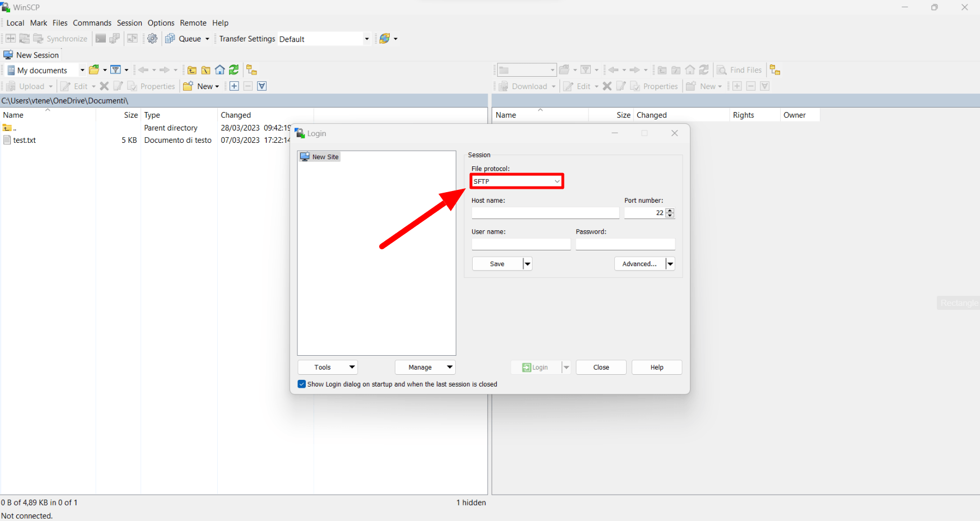Open the Tools dropdown in Login dialog
Screen dimensions: 980x521
(x=328, y=368)
